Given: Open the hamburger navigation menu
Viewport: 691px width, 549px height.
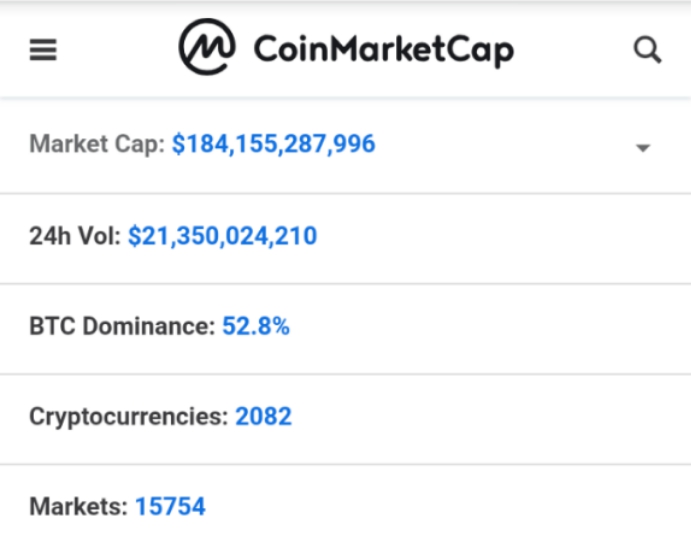Looking at the screenshot, I should [43, 50].
